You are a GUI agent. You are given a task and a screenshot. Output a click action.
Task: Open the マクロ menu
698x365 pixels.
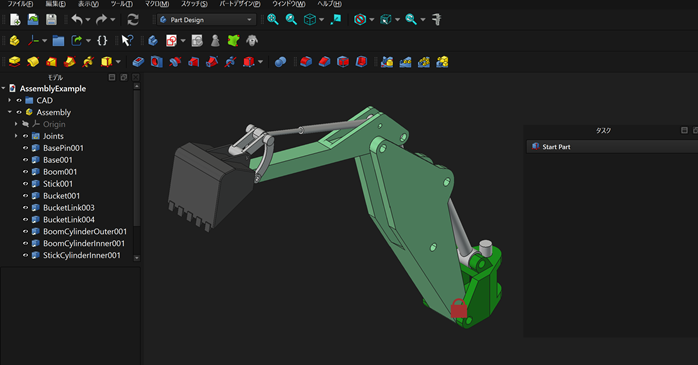point(157,4)
